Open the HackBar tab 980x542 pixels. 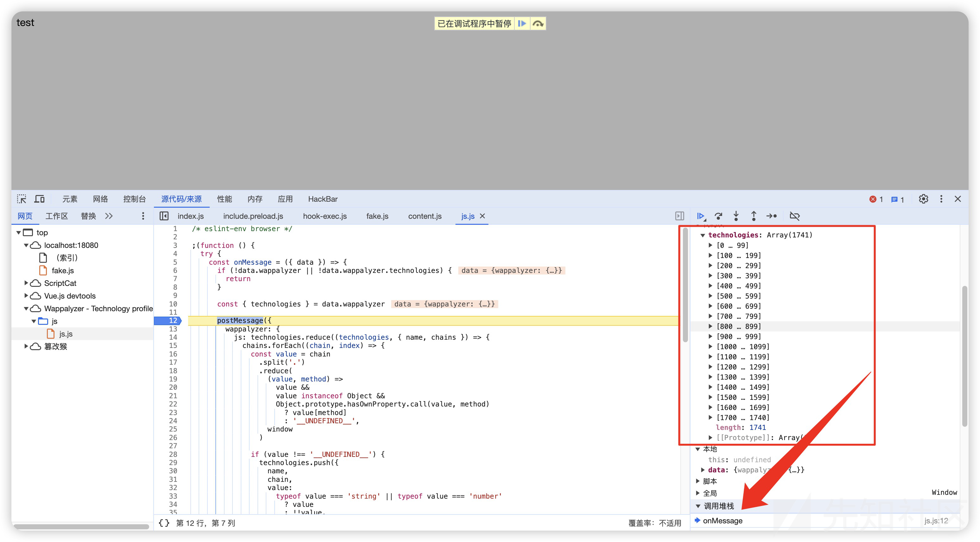[x=323, y=199]
